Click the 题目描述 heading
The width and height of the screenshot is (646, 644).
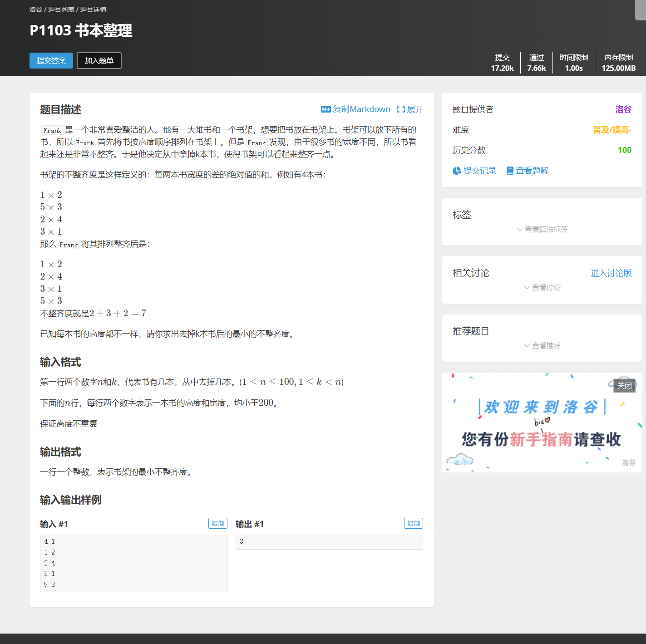pos(60,110)
